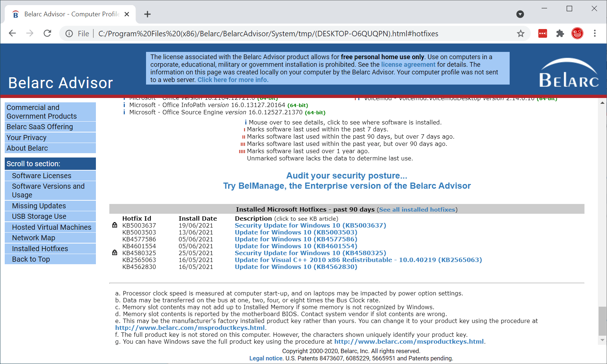Click 'Audit your security posture...' link
Screen dimensions: 607x364
point(347,176)
